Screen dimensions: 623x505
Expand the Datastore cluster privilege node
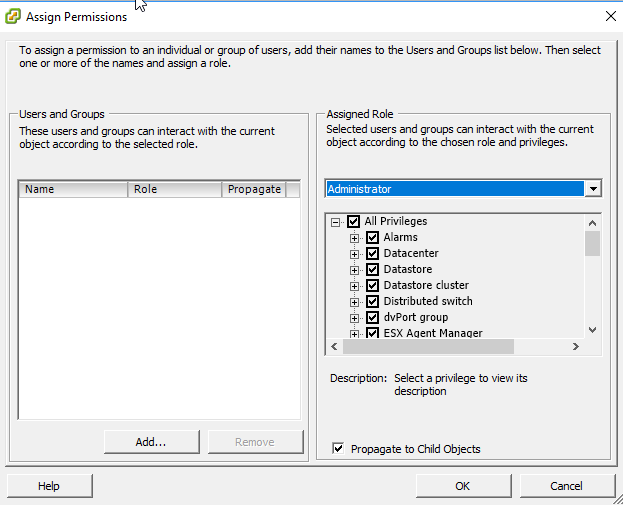click(x=354, y=286)
